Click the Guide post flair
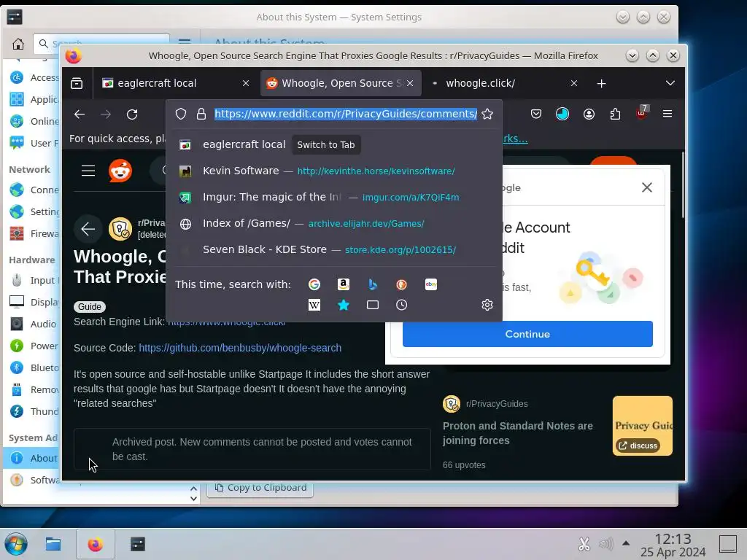The image size is (747, 560). 90,307
